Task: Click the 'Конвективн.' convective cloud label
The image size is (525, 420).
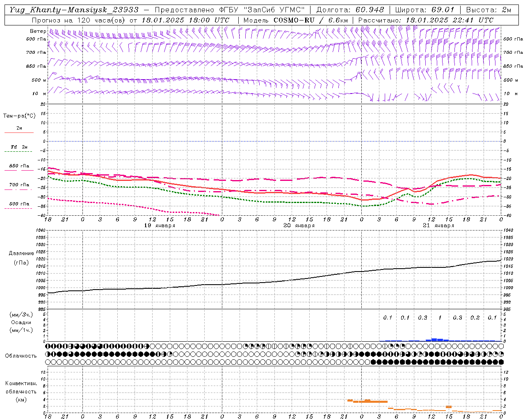Action: [x=21, y=383]
